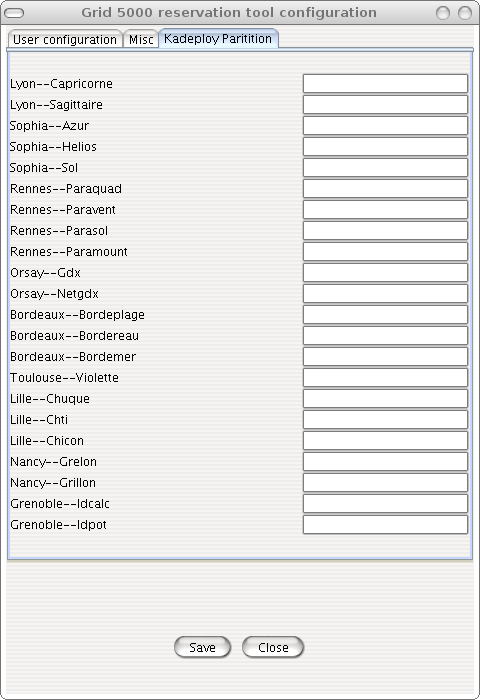The width and height of the screenshot is (480, 700).
Task: Focus the Rennes--Paramount input field
Action: [385, 251]
